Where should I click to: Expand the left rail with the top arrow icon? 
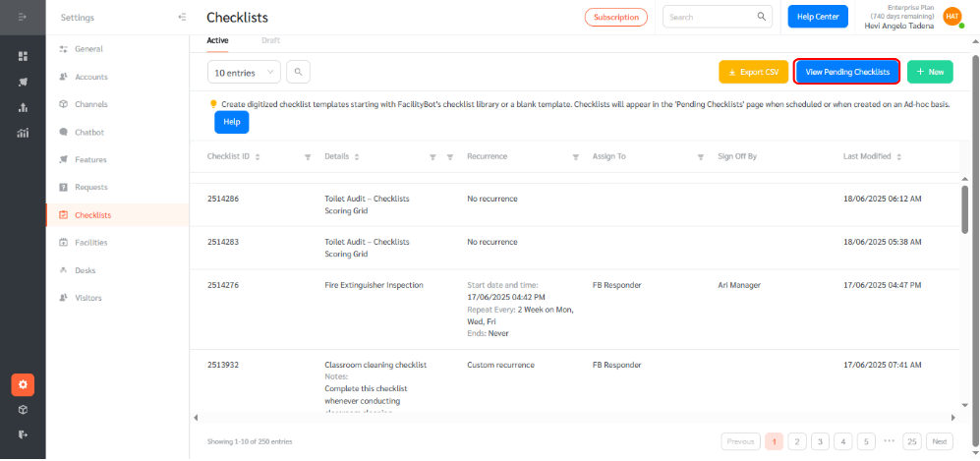click(x=23, y=17)
